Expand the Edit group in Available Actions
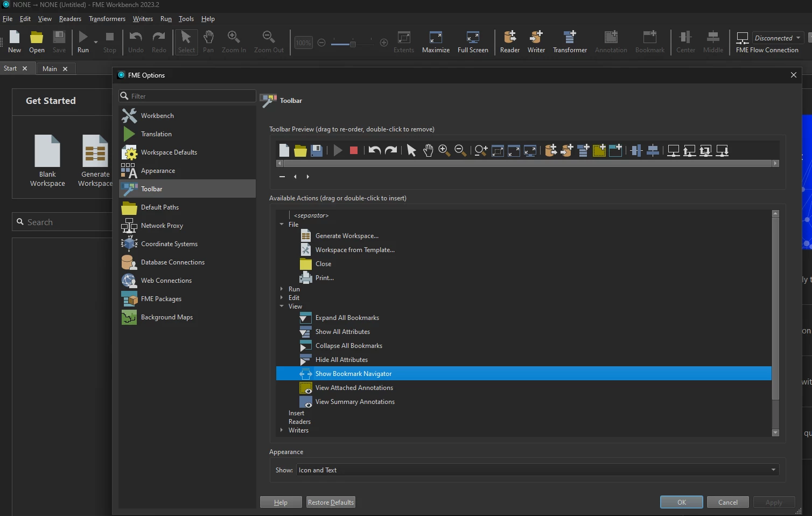The height and width of the screenshot is (516, 812). pyautogui.click(x=282, y=298)
